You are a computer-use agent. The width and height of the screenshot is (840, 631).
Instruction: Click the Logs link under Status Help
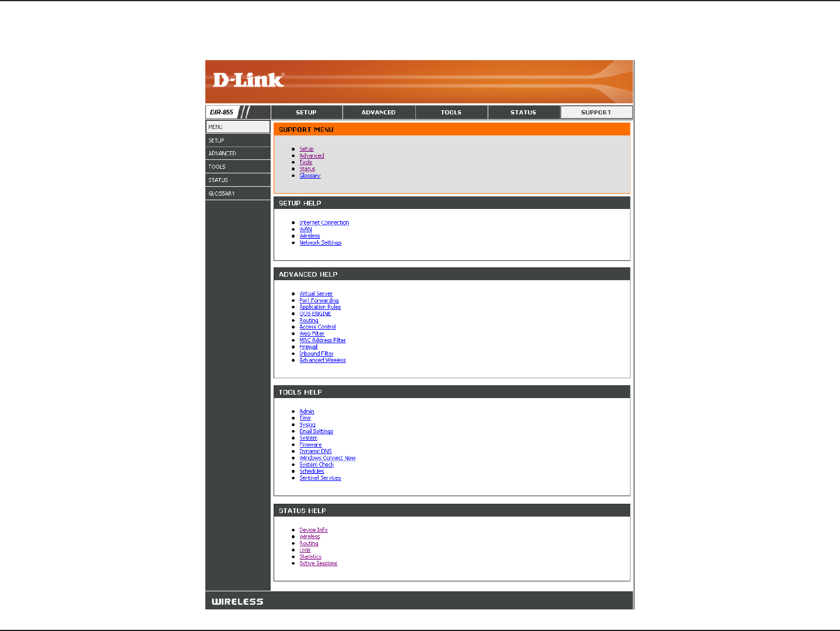(305, 550)
